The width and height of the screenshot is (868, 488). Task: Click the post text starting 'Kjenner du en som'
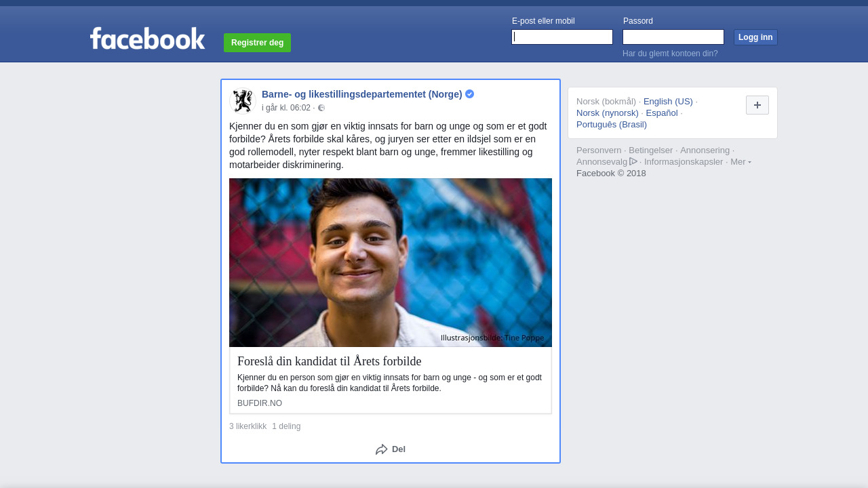389,146
